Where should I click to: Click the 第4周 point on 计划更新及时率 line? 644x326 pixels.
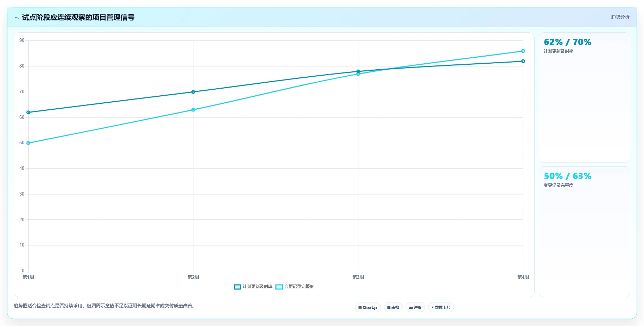click(x=523, y=61)
